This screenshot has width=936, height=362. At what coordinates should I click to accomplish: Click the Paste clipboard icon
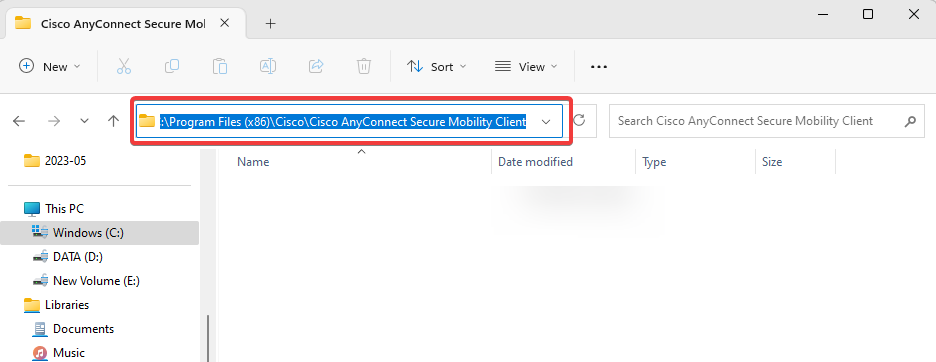click(220, 66)
